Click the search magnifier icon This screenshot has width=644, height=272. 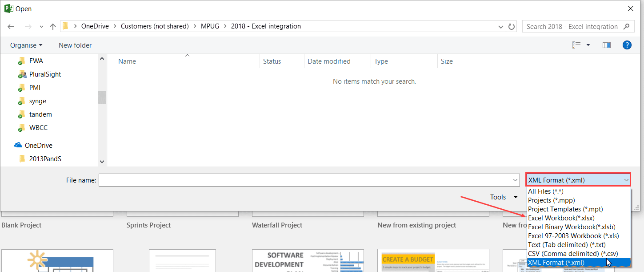(627, 26)
